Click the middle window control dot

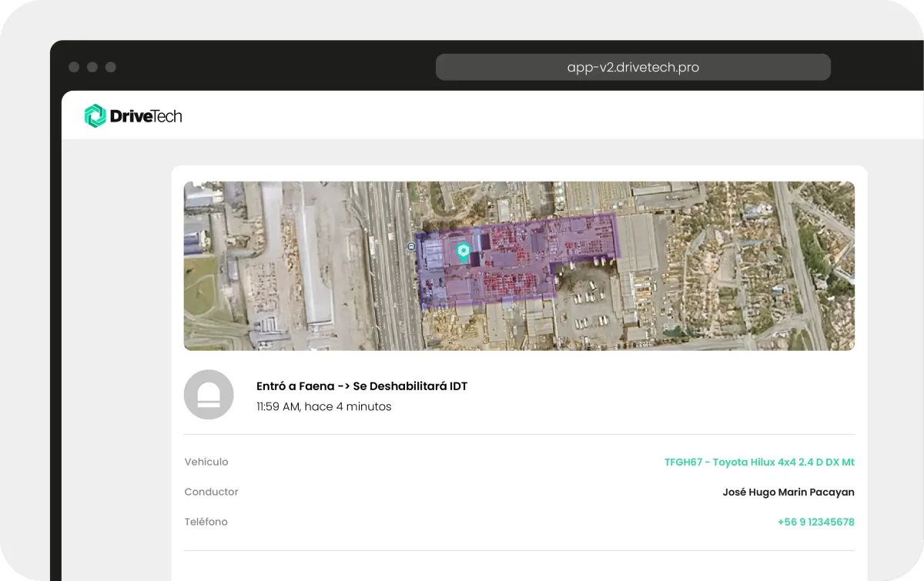(92, 67)
